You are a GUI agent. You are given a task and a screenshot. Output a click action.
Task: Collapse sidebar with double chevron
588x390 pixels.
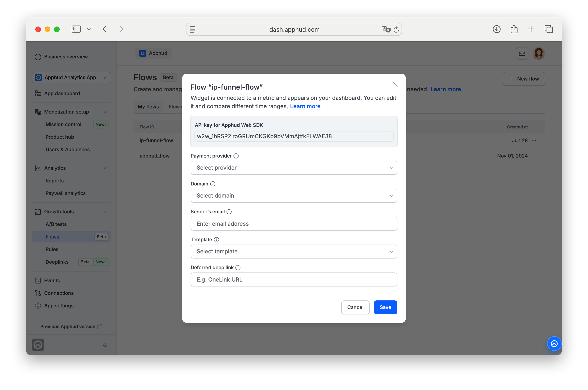105,345
